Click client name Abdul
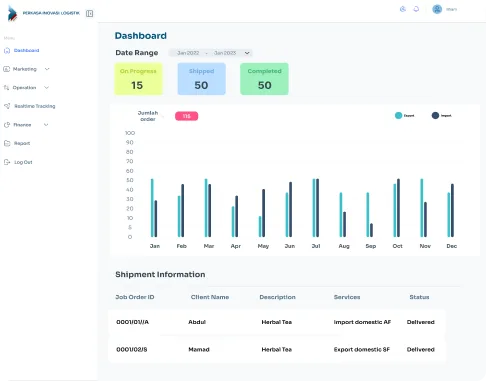 coord(197,322)
